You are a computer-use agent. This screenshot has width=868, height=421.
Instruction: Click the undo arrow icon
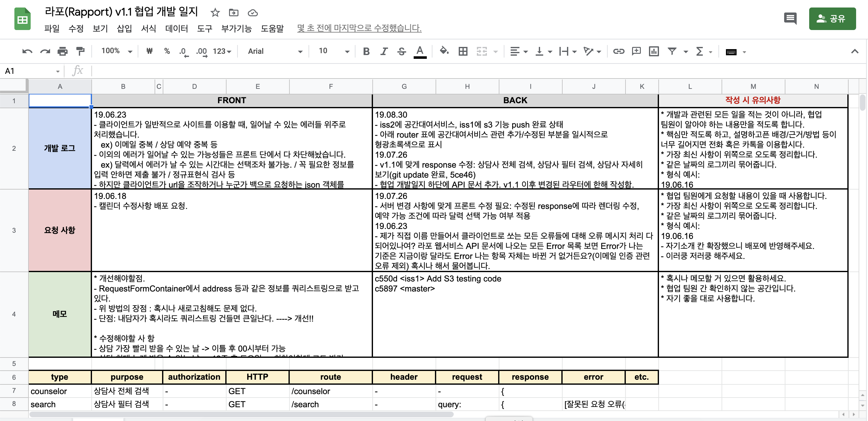tap(27, 51)
